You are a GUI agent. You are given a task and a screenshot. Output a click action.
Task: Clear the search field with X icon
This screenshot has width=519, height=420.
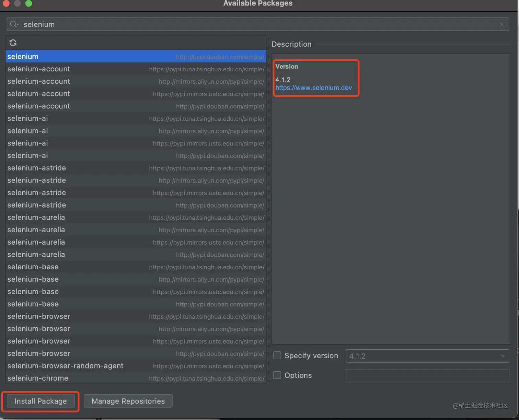pyautogui.click(x=501, y=24)
